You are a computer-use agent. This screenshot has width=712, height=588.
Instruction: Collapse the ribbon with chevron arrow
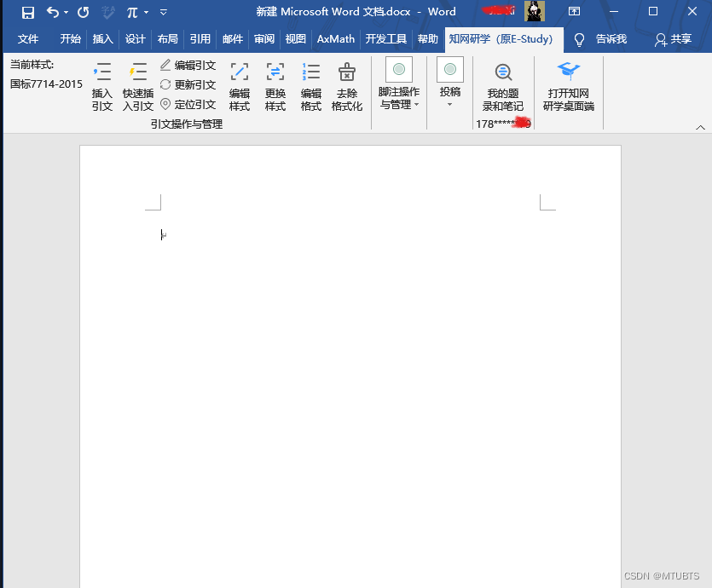click(x=700, y=128)
